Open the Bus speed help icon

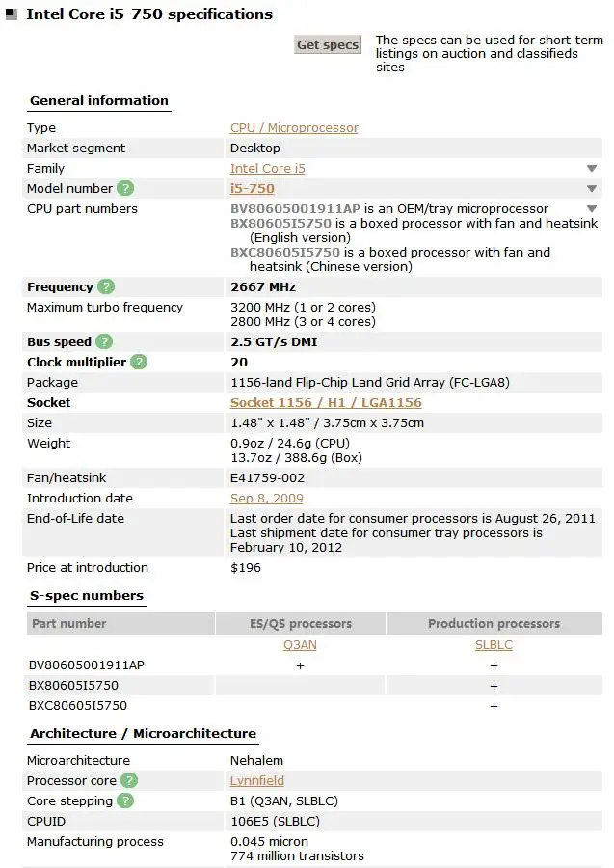(104, 341)
